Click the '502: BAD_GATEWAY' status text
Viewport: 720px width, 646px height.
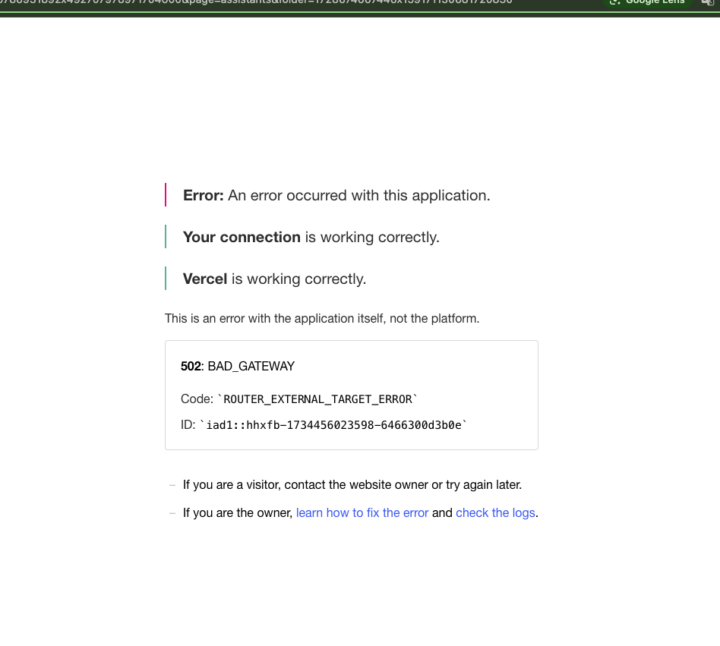[x=237, y=366]
